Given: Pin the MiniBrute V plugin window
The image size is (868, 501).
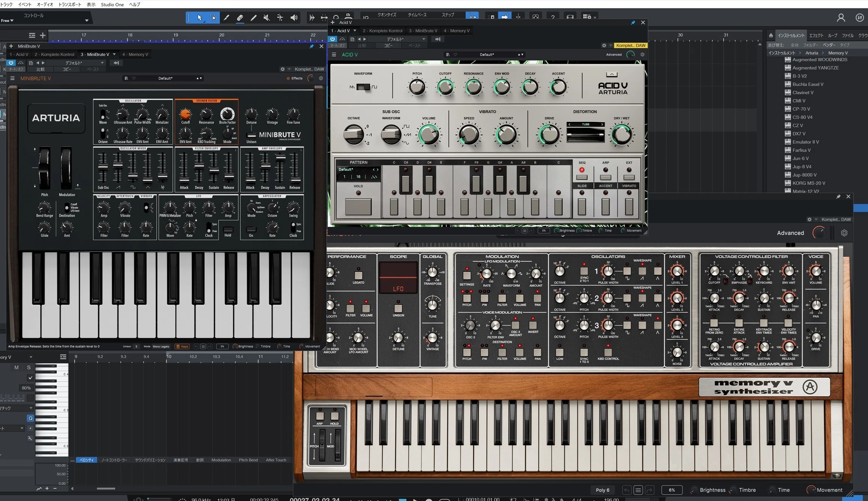Looking at the screenshot, I should click(x=311, y=46).
